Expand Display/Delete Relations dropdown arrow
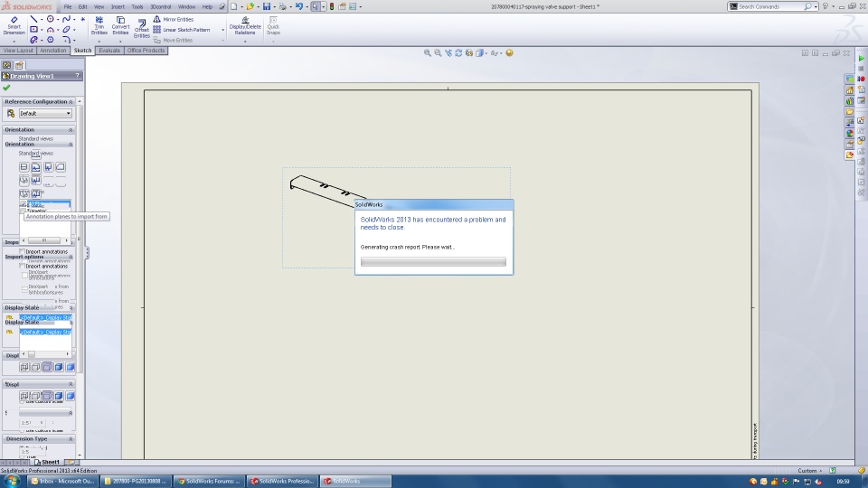868x488 pixels. pyautogui.click(x=245, y=41)
